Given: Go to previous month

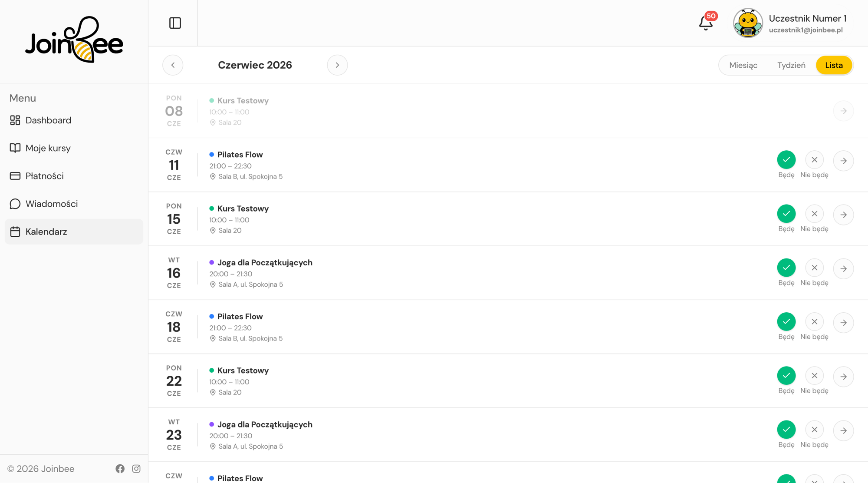Looking at the screenshot, I should (x=173, y=65).
